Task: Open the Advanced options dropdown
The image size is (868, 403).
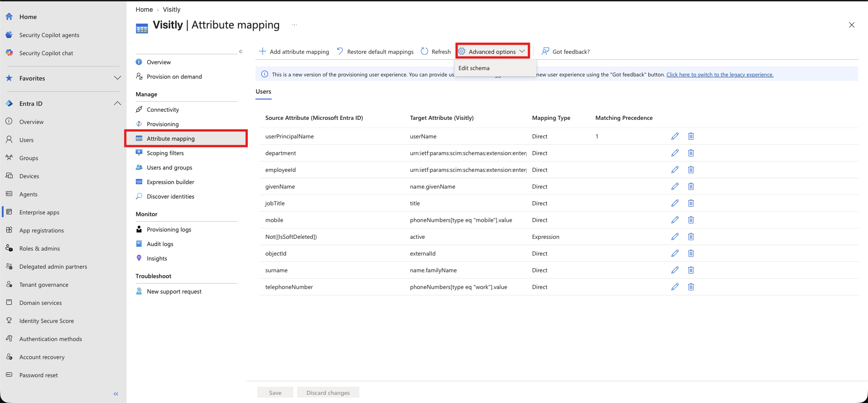Action: [x=492, y=52]
